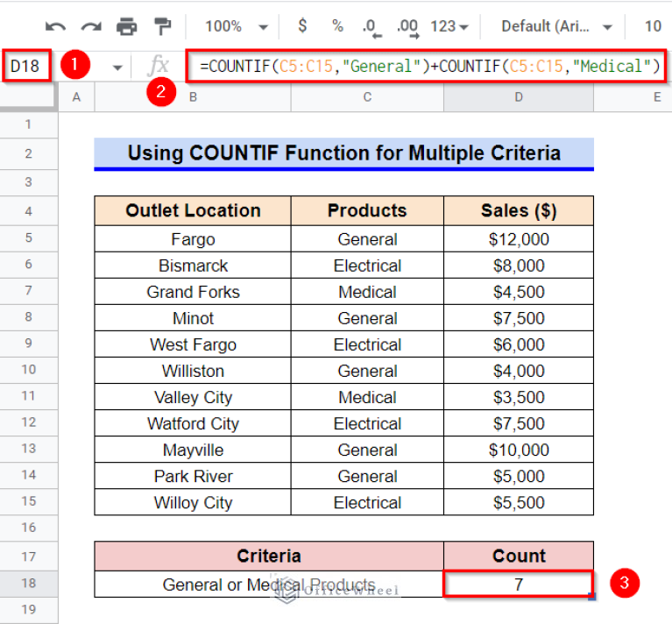The height and width of the screenshot is (624, 672).
Task: Click the sales value $8,000
Action: [x=519, y=266]
